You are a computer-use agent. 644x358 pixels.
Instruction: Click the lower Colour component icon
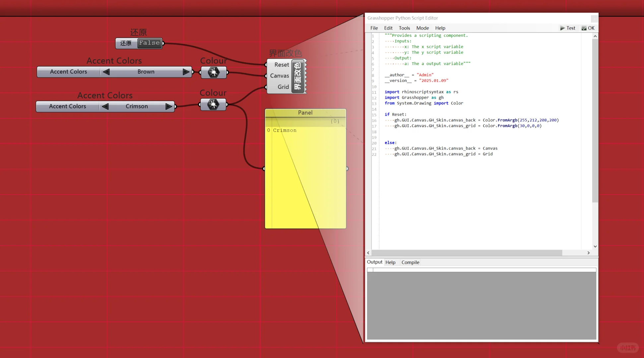[213, 104]
